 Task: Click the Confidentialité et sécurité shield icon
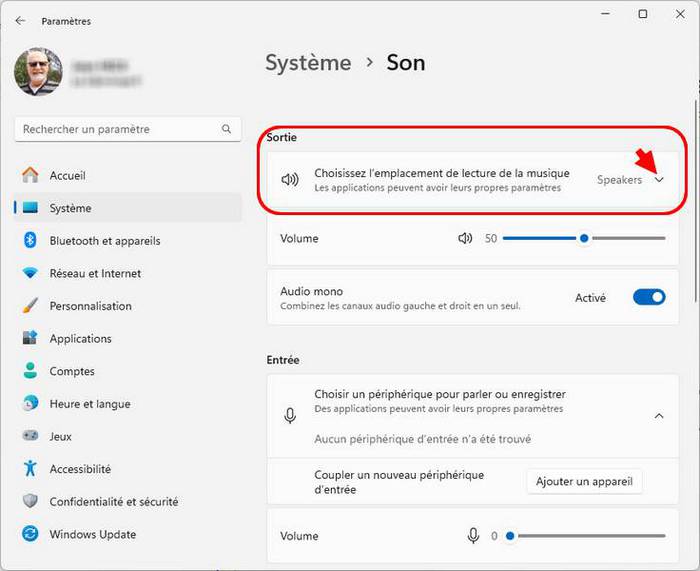pyautogui.click(x=30, y=501)
